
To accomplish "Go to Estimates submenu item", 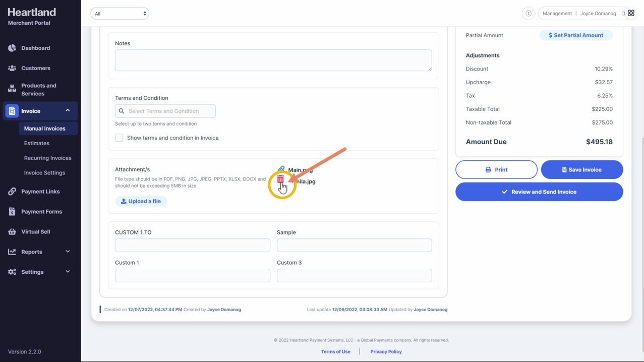I will [37, 143].
